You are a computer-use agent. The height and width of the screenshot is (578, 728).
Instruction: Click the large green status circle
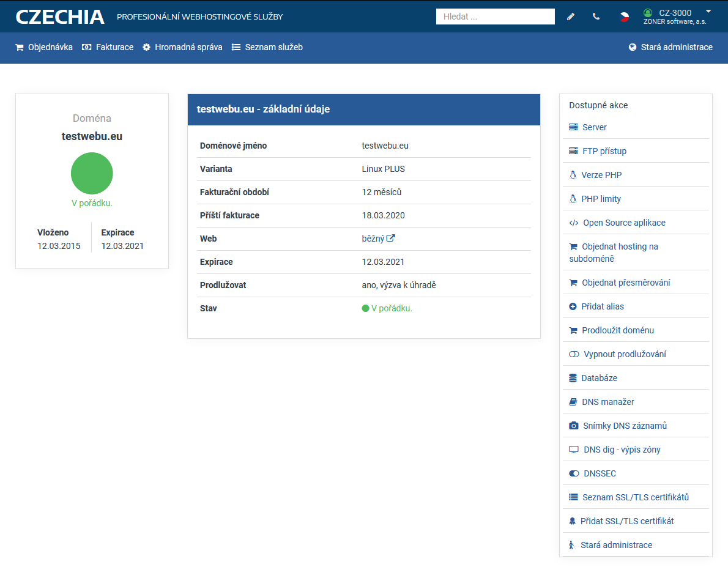tap(92, 174)
